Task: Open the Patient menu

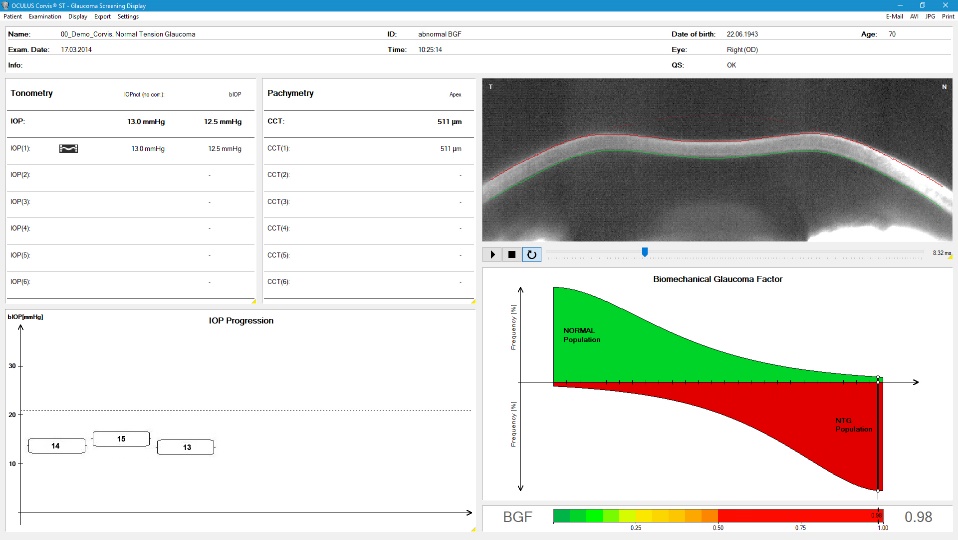Action: click(13, 17)
